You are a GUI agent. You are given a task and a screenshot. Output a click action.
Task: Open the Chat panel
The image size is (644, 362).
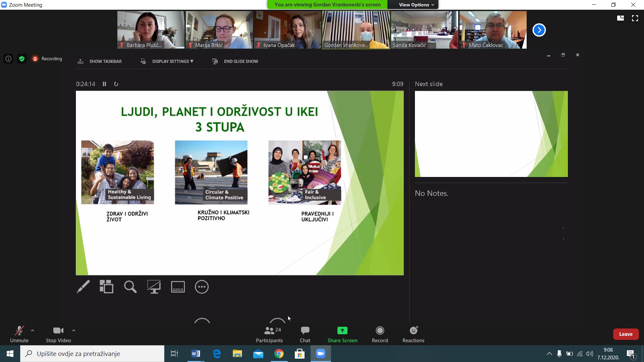click(305, 334)
